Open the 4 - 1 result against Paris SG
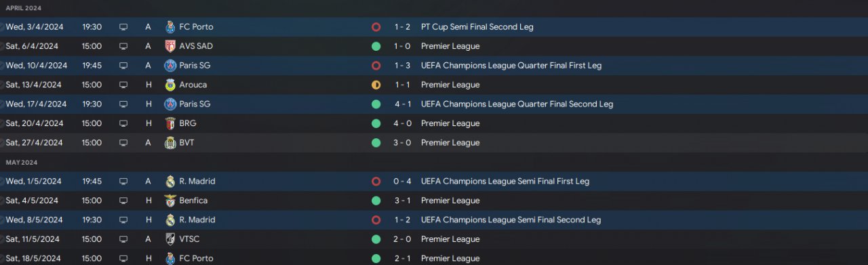868x265 pixels. pyautogui.click(x=403, y=104)
